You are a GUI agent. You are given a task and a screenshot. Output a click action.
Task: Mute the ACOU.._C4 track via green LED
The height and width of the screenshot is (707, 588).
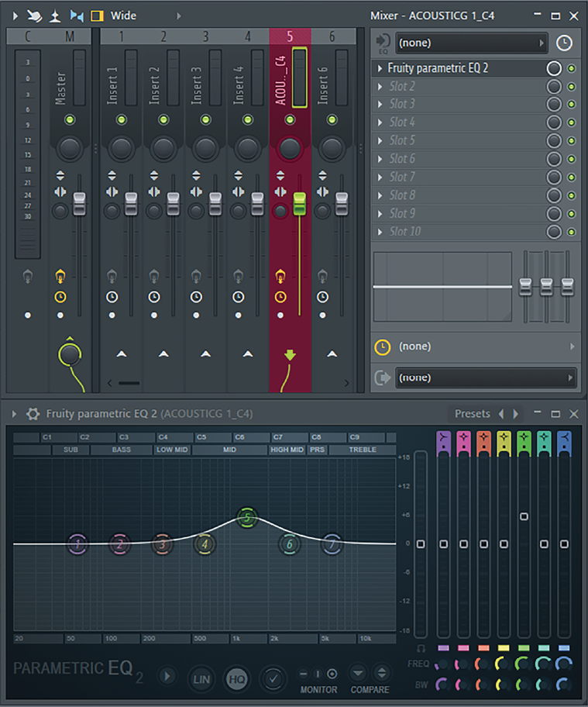click(290, 119)
